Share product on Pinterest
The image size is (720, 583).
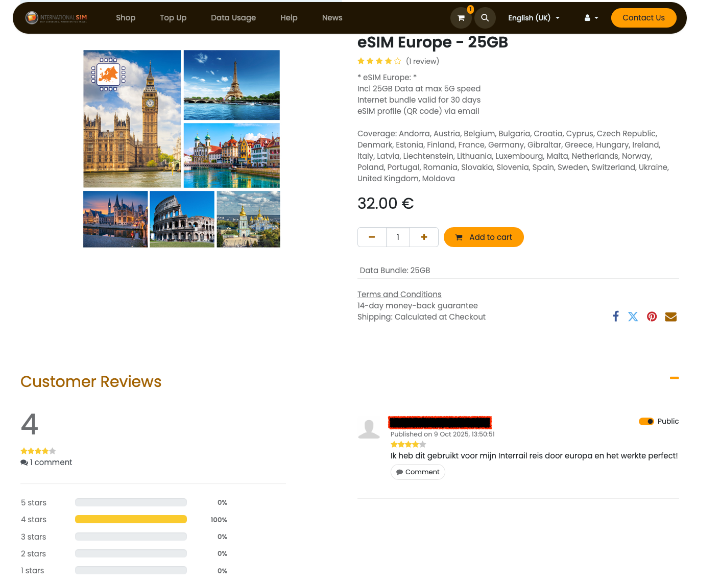point(652,316)
